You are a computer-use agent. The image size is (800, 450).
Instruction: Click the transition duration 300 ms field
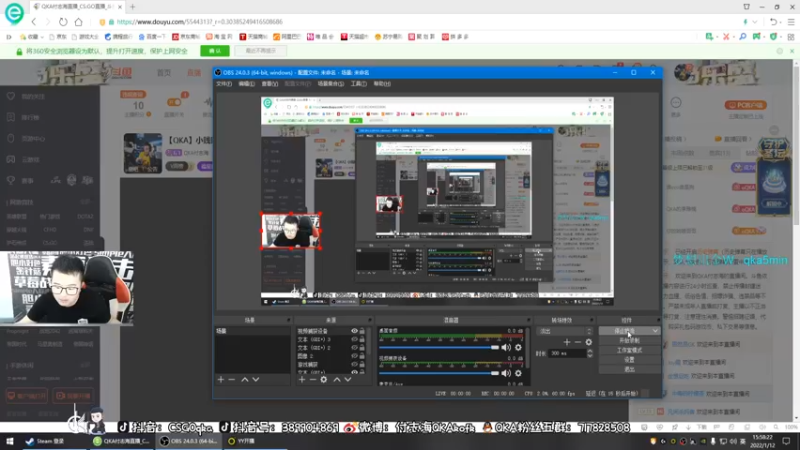click(x=567, y=353)
